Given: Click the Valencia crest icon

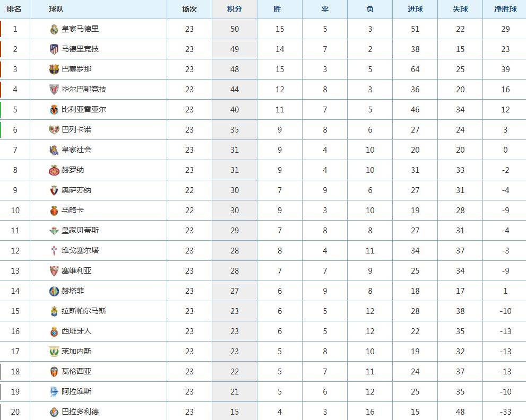Looking at the screenshot, I should point(54,371).
